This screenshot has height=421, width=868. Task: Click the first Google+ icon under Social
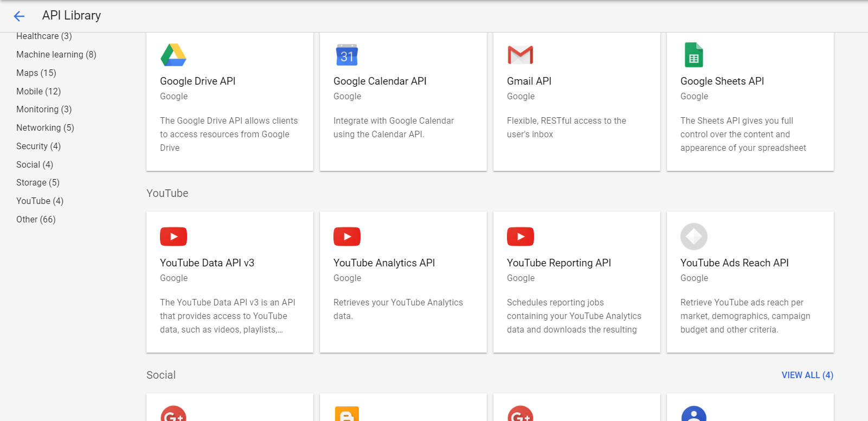tap(173, 413)
